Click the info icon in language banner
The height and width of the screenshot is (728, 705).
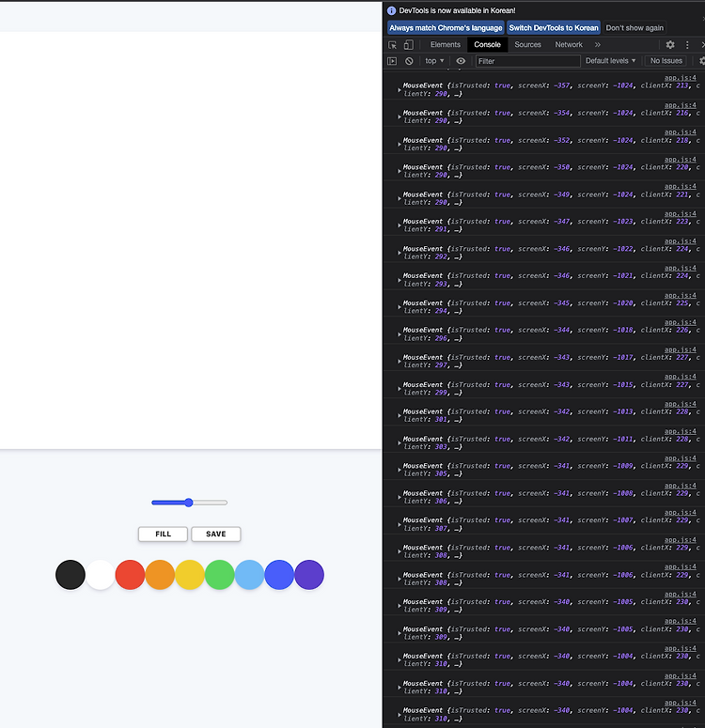click(392, 10)
